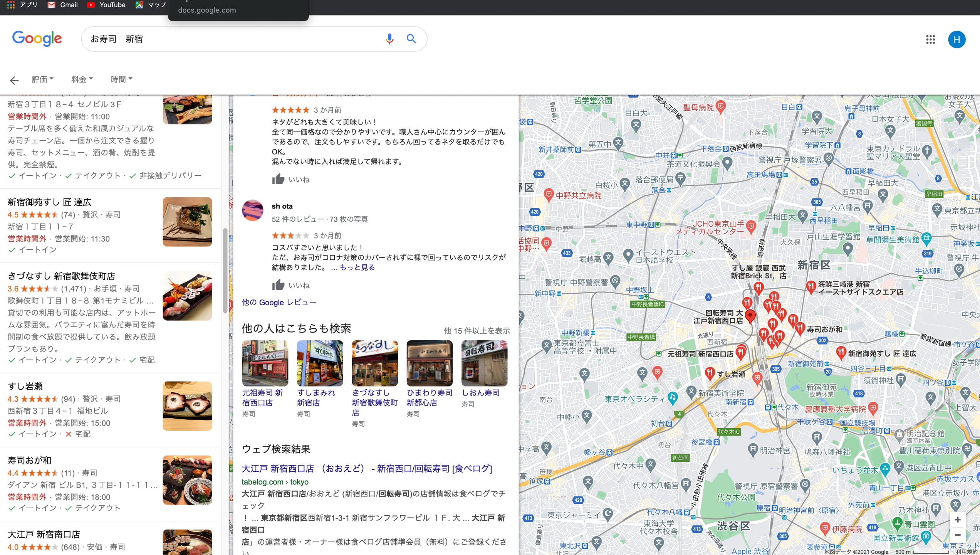Activate voice search with the microphone icon
This screenshot has height=555, width=980.
[x=389, y=39]
